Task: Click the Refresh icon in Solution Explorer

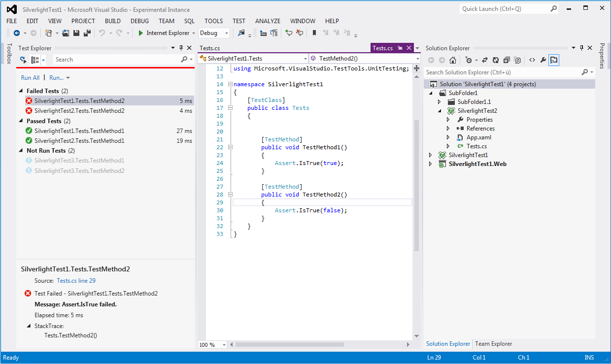Action: click(496, 60)
